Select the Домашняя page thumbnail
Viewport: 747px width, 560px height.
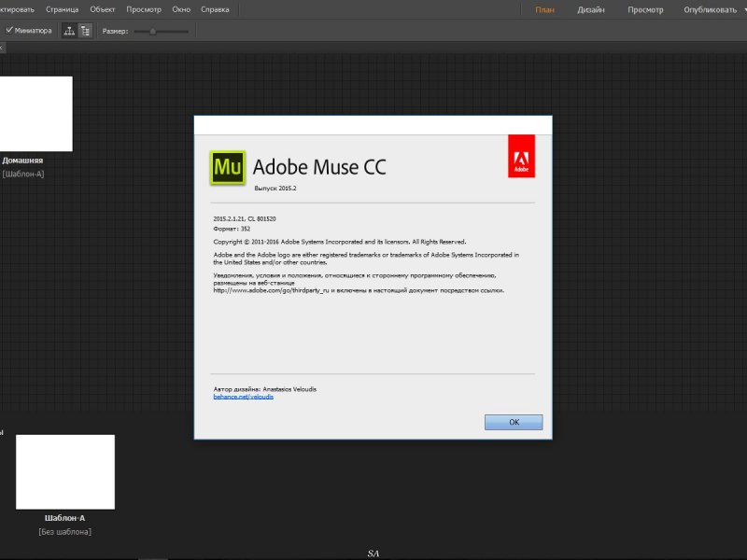tap(36, 114)
